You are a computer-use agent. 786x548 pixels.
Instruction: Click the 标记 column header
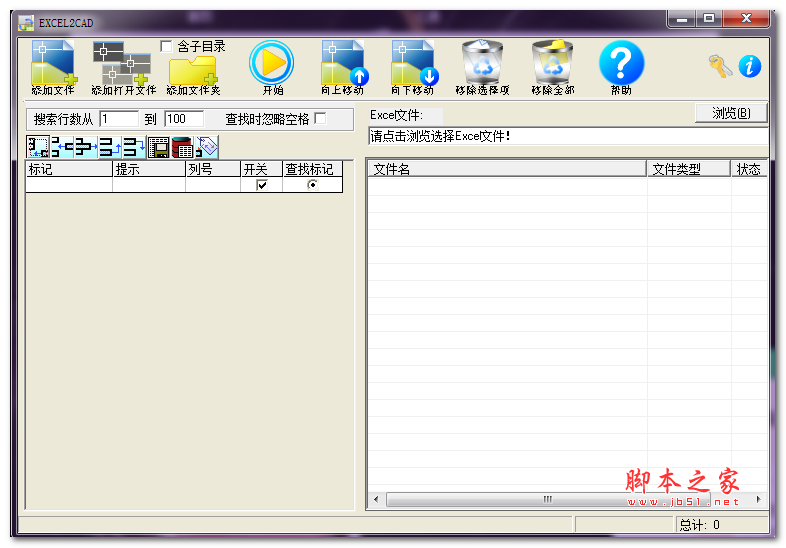tap(69, 169)
